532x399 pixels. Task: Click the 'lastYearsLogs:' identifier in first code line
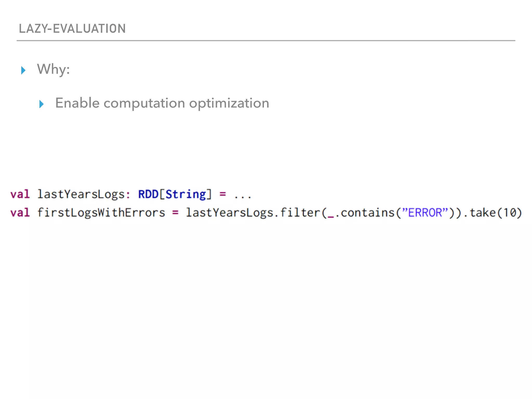(84, 195)
